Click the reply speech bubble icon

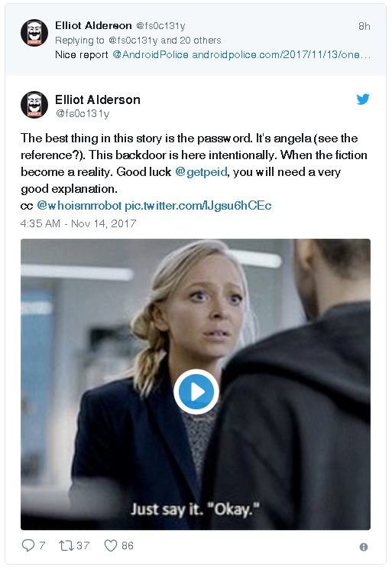(28, 546)
